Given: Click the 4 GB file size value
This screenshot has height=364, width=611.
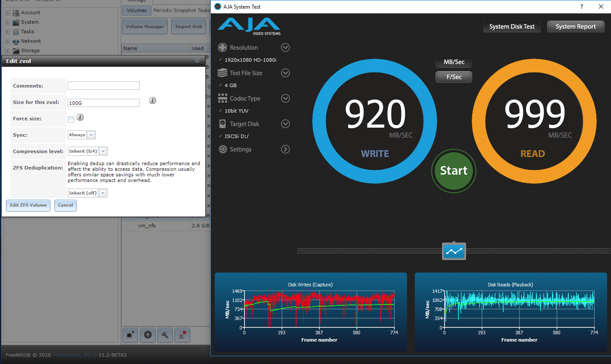Looking at the screenshot, I should pyautogui.click(x=231, y=85).
